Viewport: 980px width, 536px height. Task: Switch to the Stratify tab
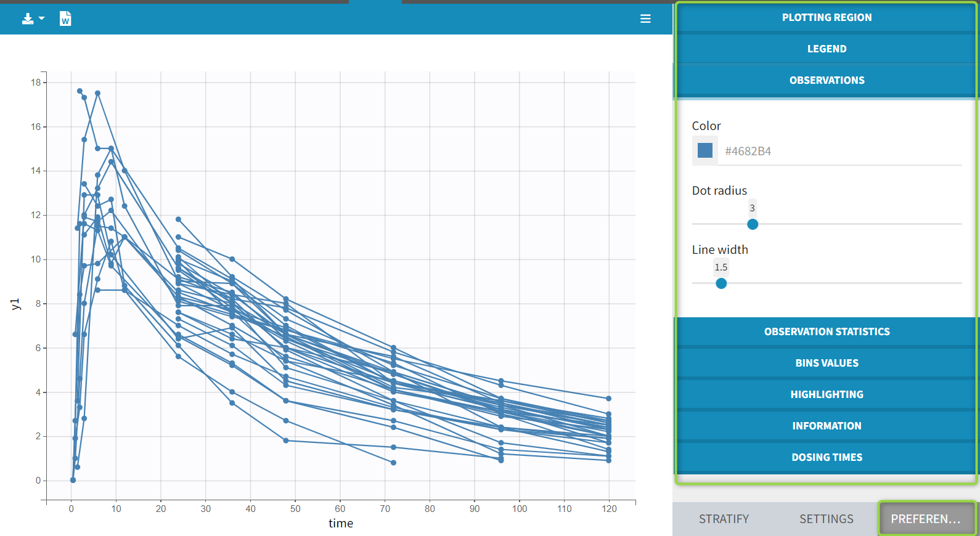click(724, 519)
